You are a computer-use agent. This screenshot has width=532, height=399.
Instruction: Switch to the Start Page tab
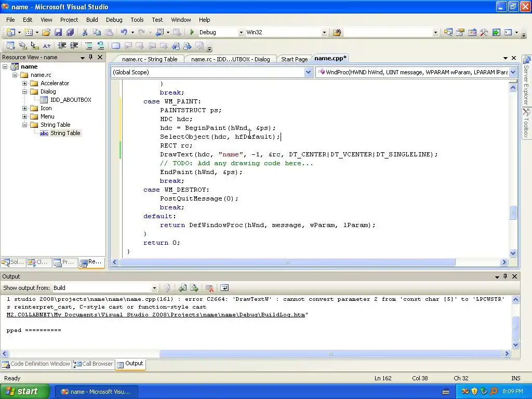pyautogui.click(x=294, y=59)
